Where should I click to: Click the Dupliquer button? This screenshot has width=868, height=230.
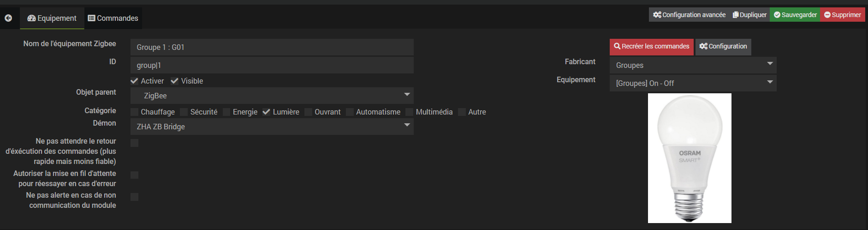tap(749, 15)
